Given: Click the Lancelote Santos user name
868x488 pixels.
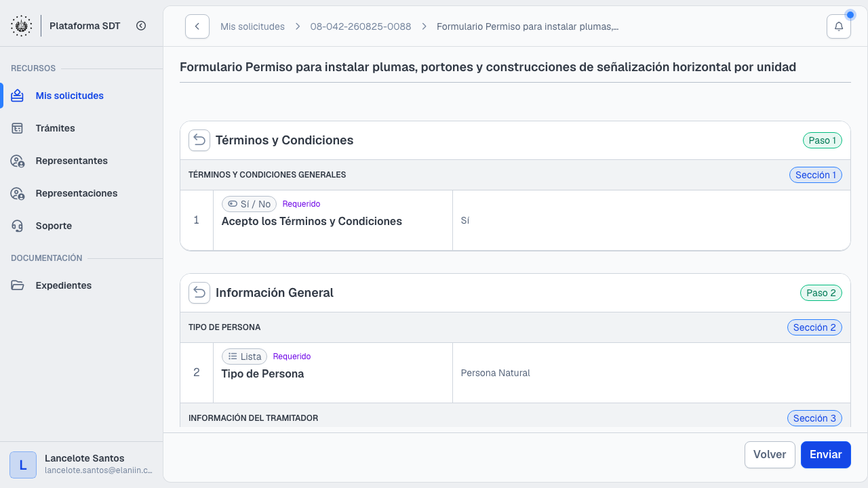Looking at the screenshot, I should click(85, 458).
